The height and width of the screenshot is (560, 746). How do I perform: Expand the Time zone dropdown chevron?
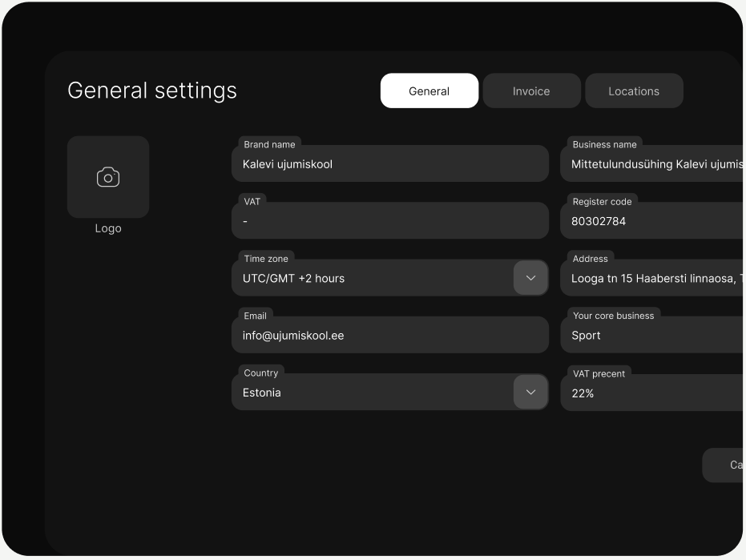(x=530, y=278)
